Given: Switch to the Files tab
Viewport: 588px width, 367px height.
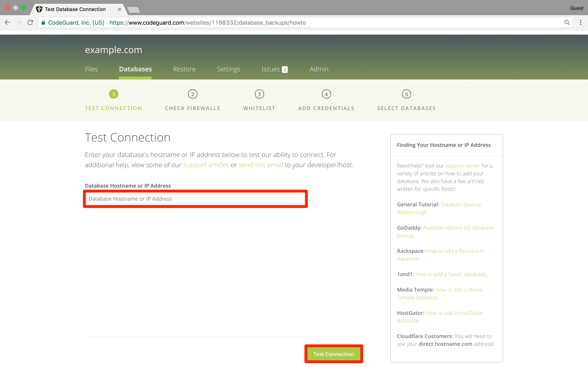Looking at the screenshot, I should coord(91,69).
